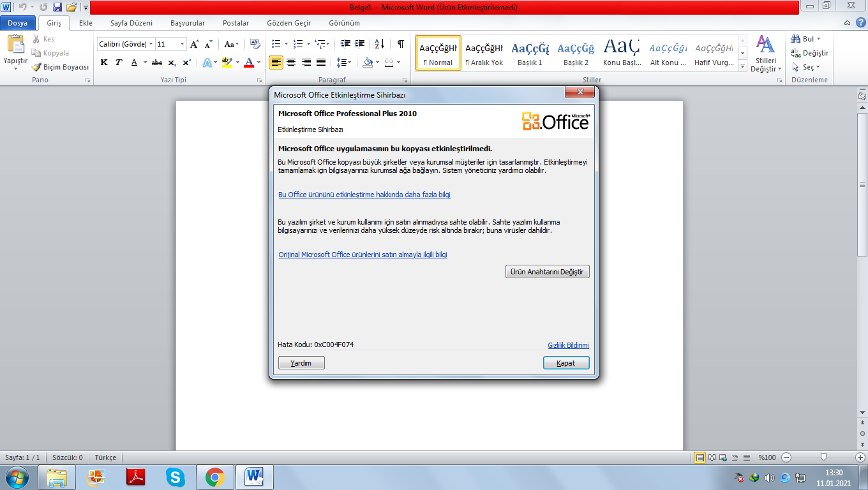This screenshot has height=490, width=868.
Task: Switch to the Görünüm tab
Action: [x=344, y=23]
